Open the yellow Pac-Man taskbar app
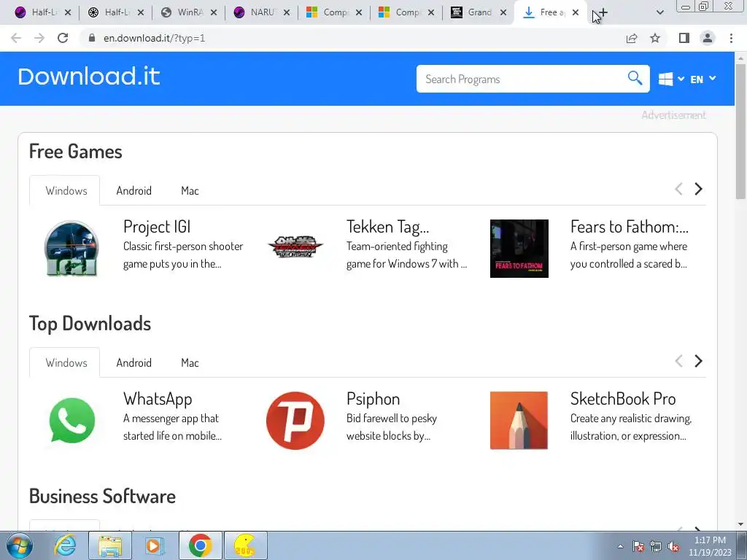The height and width of the screenshot is (560, 747). coord(245,545)
